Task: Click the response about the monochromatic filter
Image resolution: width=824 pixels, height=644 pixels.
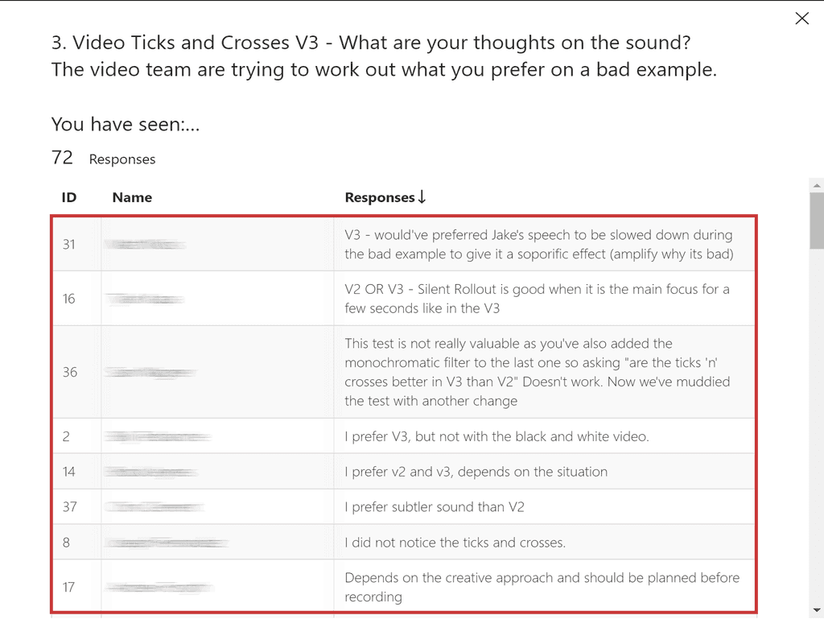Action: pos(537,371)
